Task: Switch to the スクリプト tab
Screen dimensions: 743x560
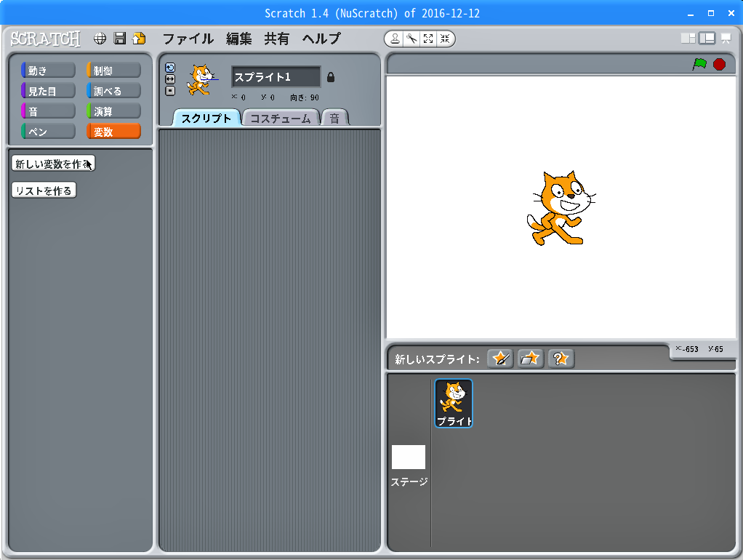Action: click(206, 118)
